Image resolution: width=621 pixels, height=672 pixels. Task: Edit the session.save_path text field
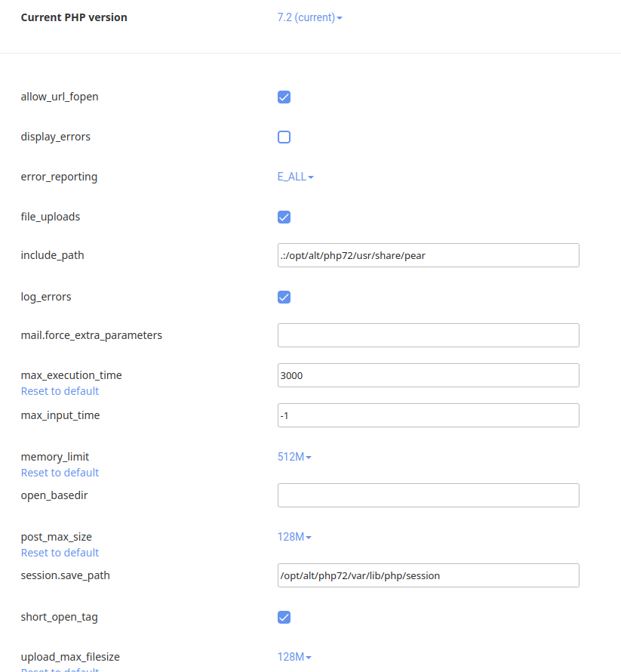[x=428, y=575]
